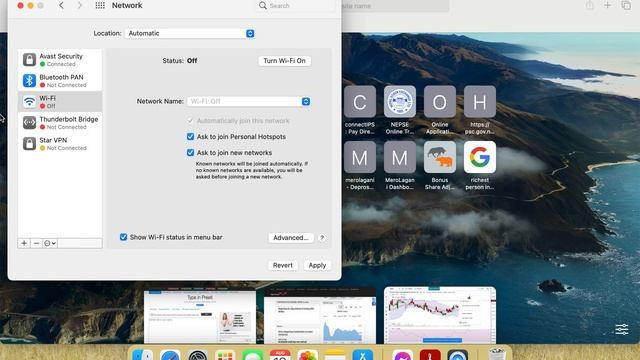Click Safari address bar site name field
This screenshot has width=640, height=360.
[x=395, y=6]
